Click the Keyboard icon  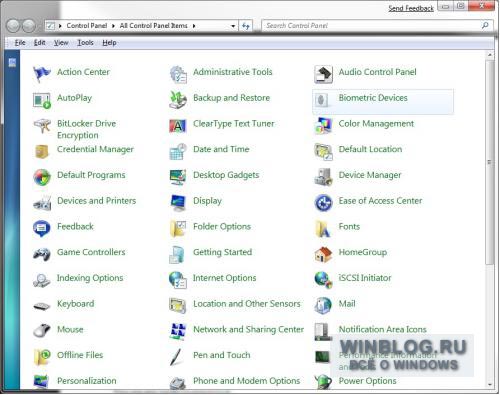(x=42, y=306)
